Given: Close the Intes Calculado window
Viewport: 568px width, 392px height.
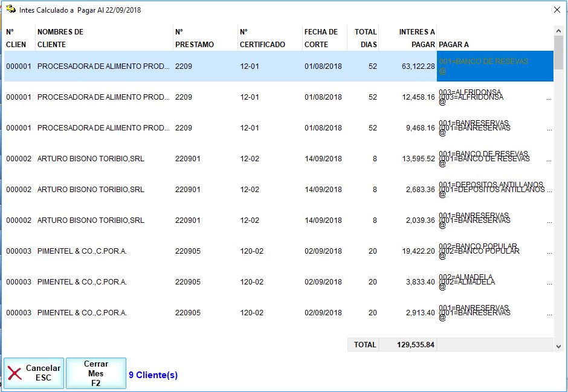Looking at the screenshot, I should [557, 10].
